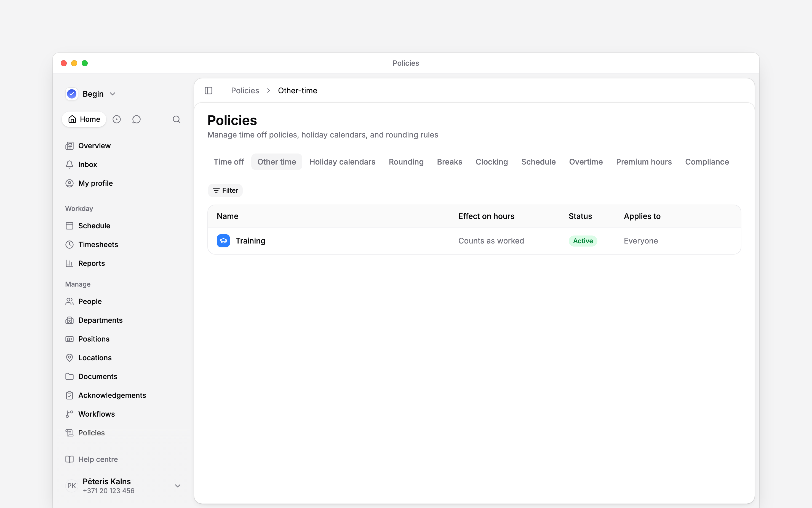Switch to the Rounding tab

tap(406, 162)
